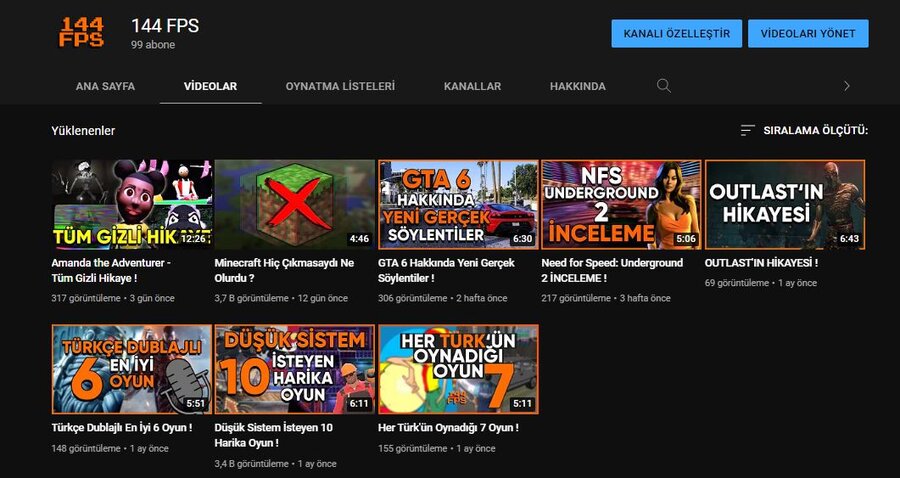Open the HAKKINDA tab
The width and height of the screenshot is (900, 478).
point(577,87)
